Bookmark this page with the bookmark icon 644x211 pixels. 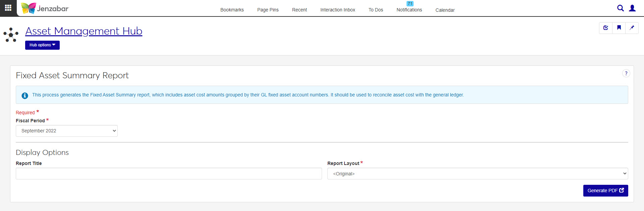coord(619,28)
